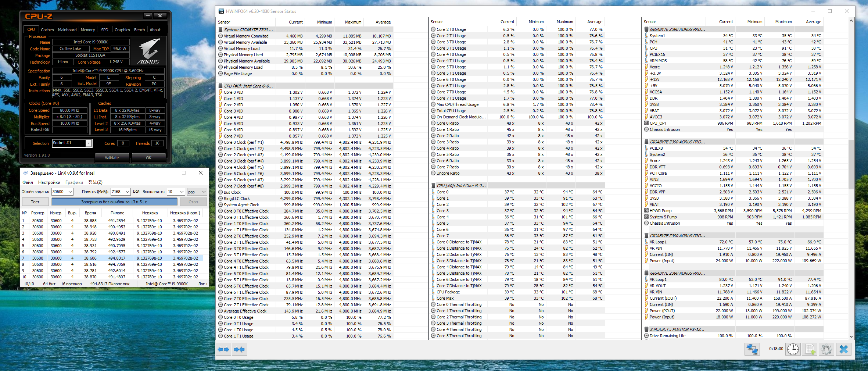
Task: Click the fan icon beside HPWR Pump
Action: click(646, 211)
